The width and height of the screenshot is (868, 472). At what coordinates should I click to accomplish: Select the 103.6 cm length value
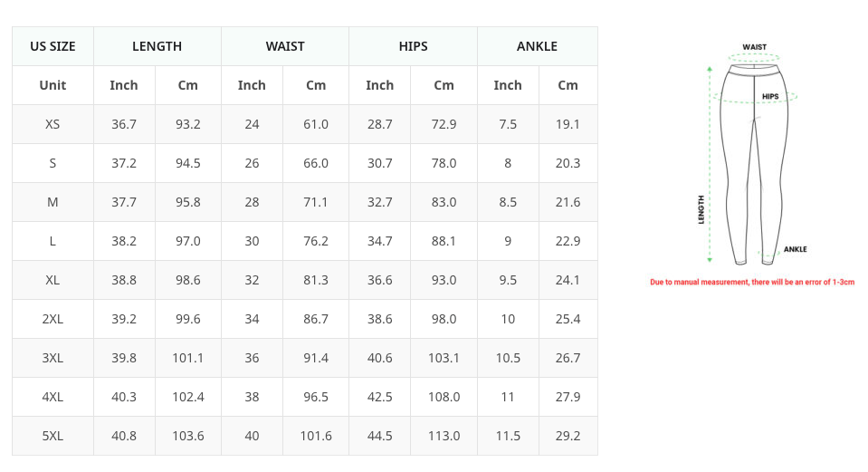coord(188,436)
